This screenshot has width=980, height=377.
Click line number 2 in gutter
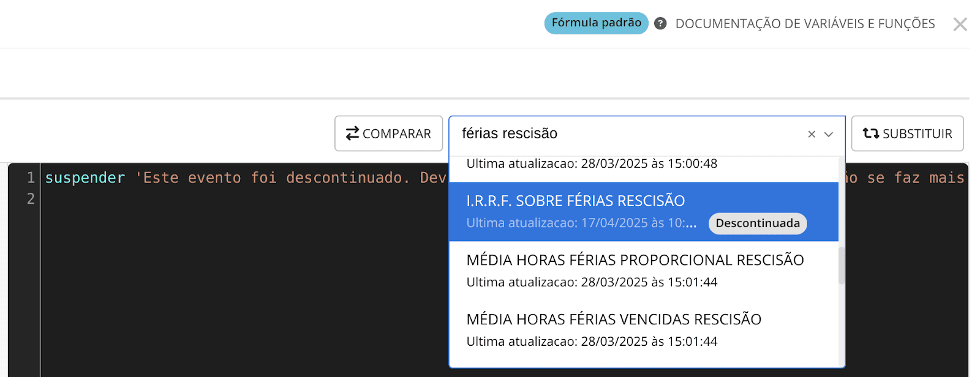coord(30,199)
